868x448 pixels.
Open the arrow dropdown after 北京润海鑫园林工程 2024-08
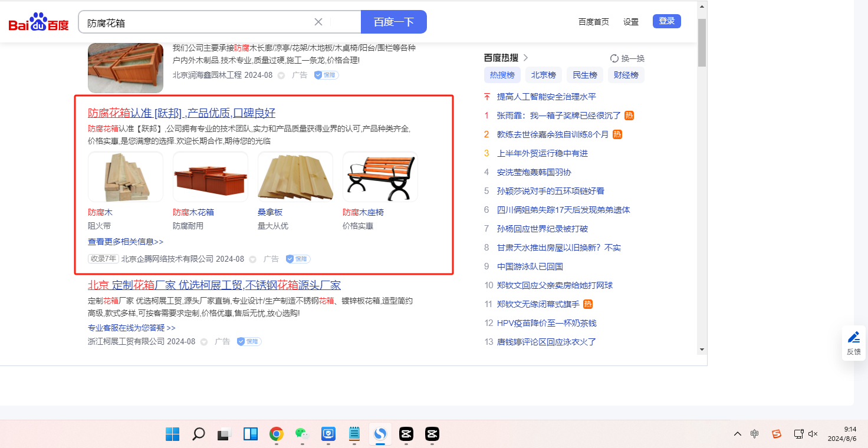281,75
